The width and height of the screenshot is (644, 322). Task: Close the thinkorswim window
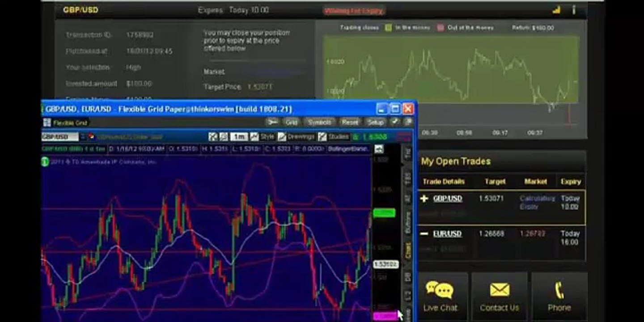(x=408, y=109)
